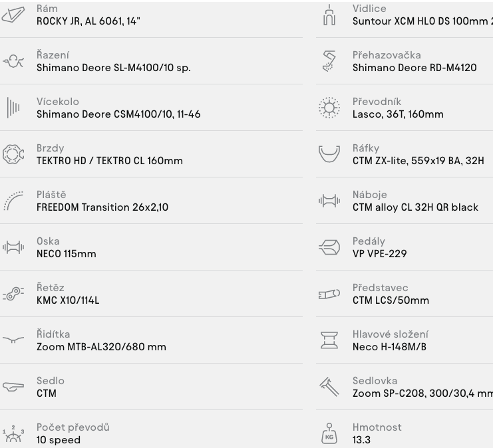This screenshot has width=493, height=448.
Task: Click the gear count icon beside Počet převodů
Action: 13,433
